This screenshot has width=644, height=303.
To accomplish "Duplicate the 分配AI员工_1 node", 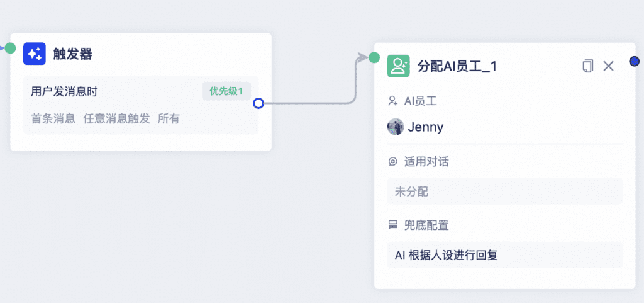I will 588,66.
